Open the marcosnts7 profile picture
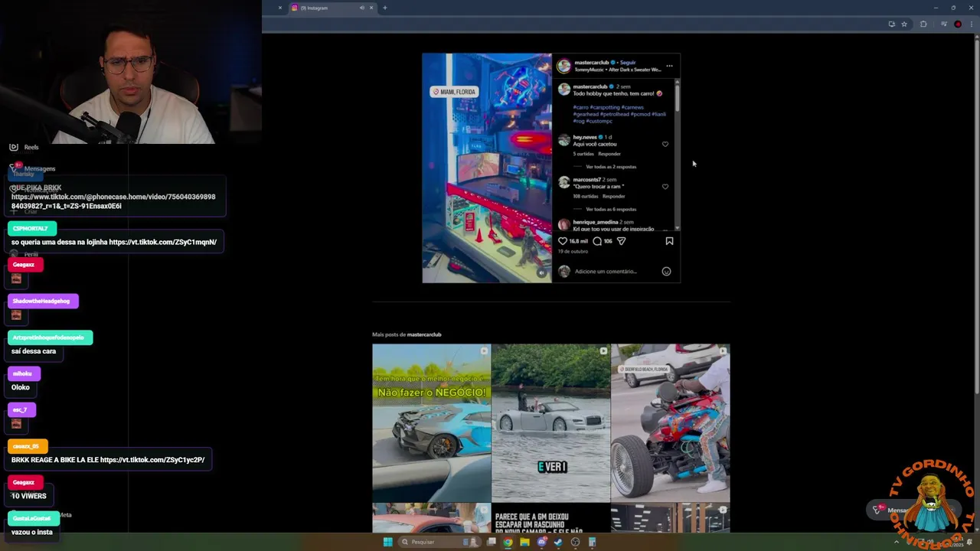This screenshot has width=980, height=551. click(x=564, y=182)
